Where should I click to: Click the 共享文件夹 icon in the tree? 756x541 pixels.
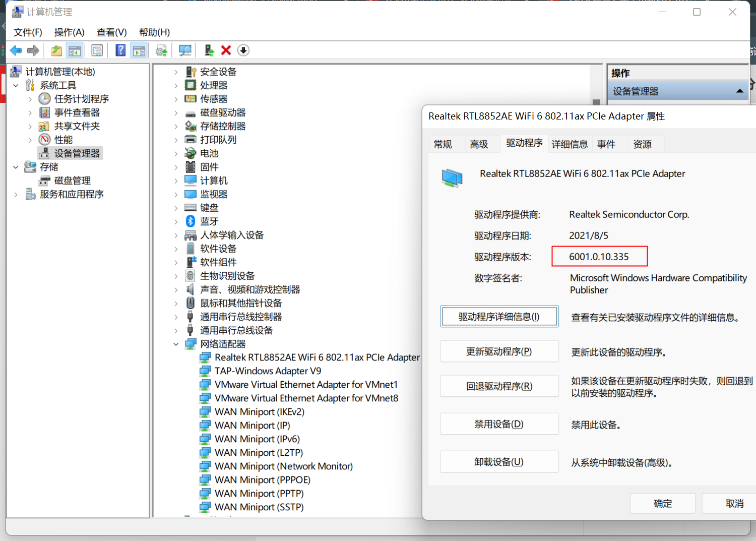coord(45,126)
